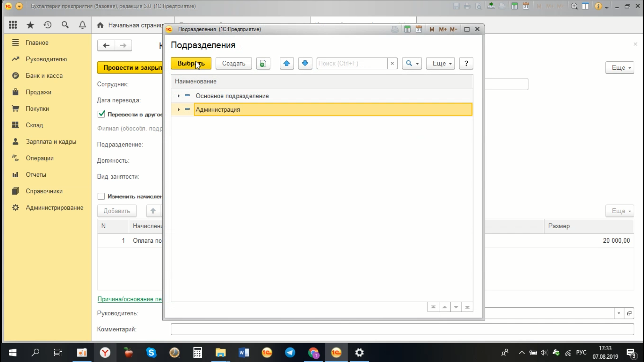Open the Справочники menu section

44,191
